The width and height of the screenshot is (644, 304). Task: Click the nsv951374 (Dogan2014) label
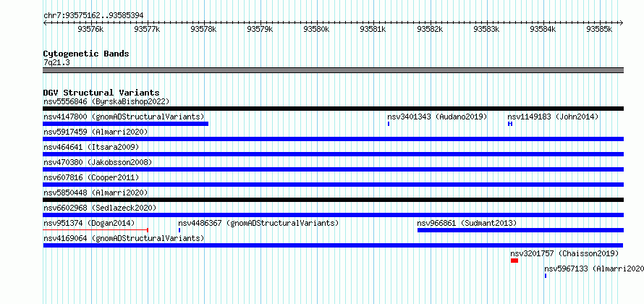pyautogui.click(x=89, y=223)
